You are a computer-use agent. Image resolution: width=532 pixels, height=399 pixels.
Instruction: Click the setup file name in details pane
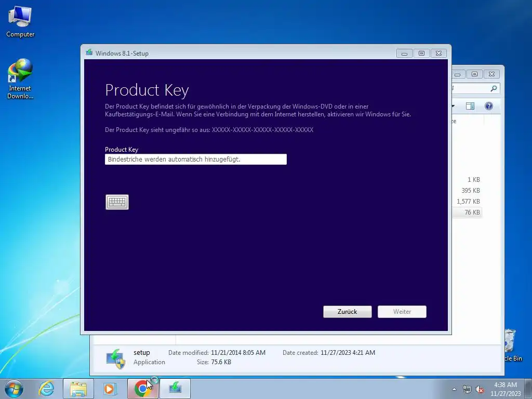click(141, 353)
